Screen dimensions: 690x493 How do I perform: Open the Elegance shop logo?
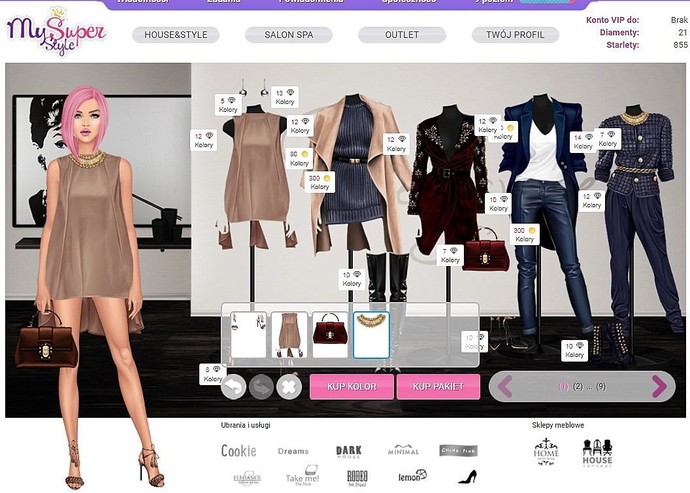coord(247,478)
